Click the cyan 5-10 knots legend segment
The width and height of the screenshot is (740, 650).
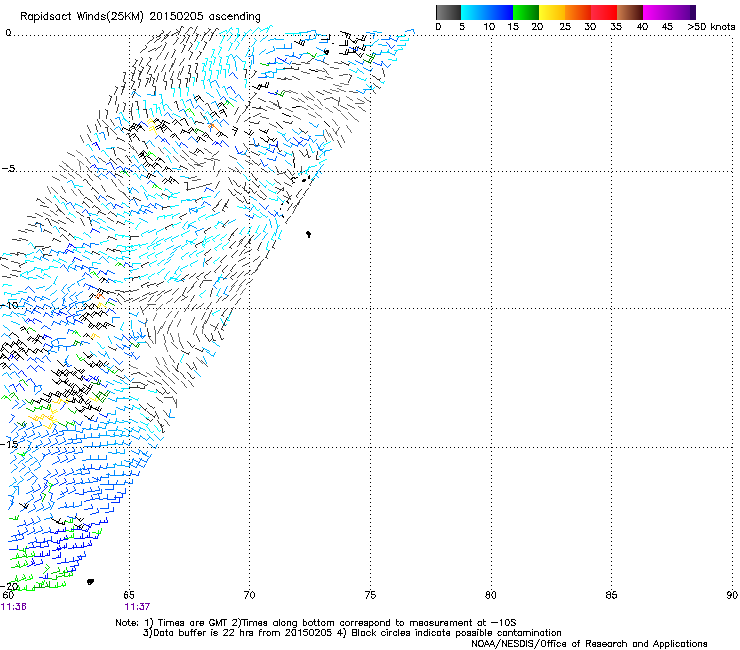pos(474,12)
